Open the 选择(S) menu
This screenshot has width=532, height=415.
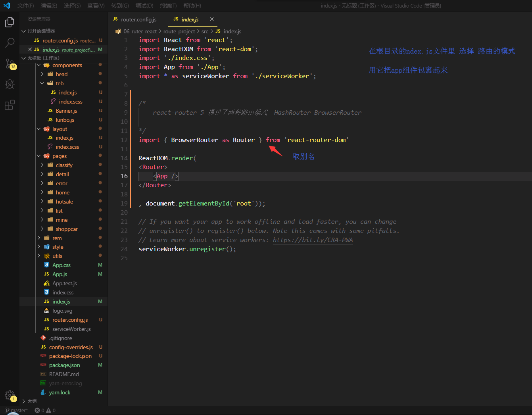(x=72, y=6)
